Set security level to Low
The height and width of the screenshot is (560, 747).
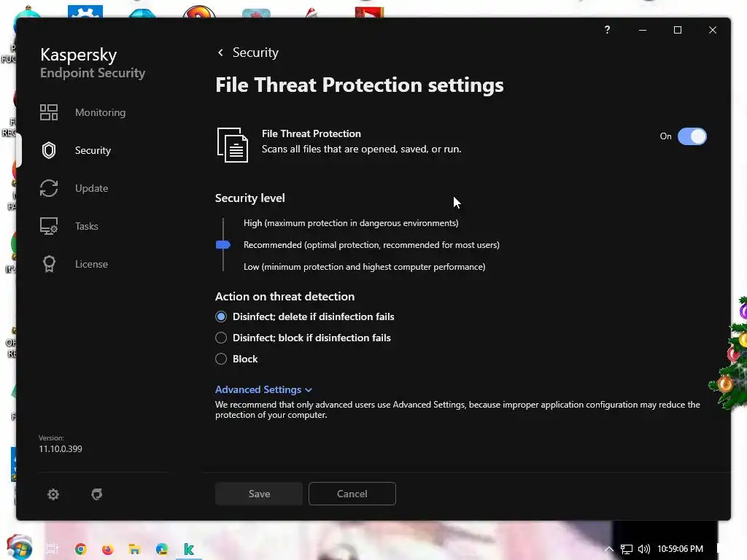(365, 267)
